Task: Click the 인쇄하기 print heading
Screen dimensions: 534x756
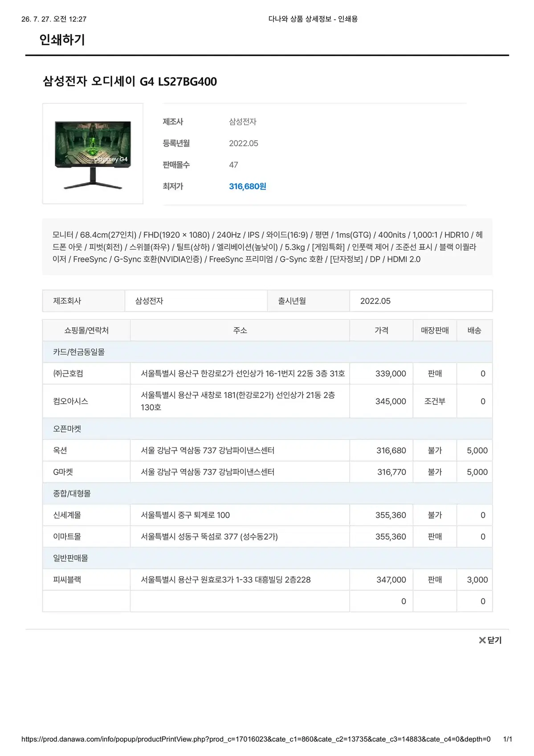Action: tap(62, 40)
